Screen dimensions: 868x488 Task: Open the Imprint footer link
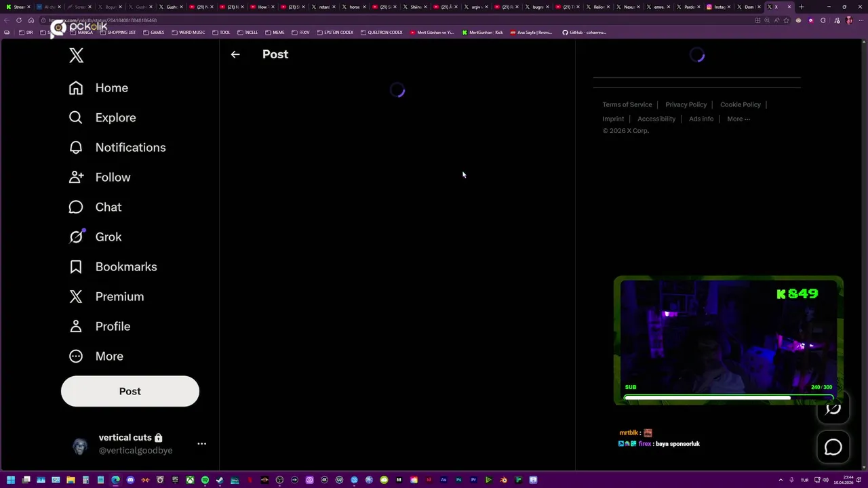pyautogui.click(x=613, y=119)
